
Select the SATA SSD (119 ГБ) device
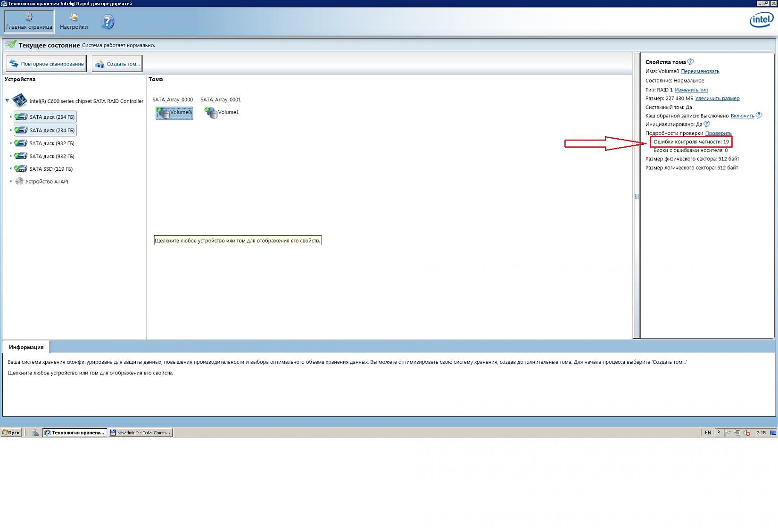coord(50,169)
